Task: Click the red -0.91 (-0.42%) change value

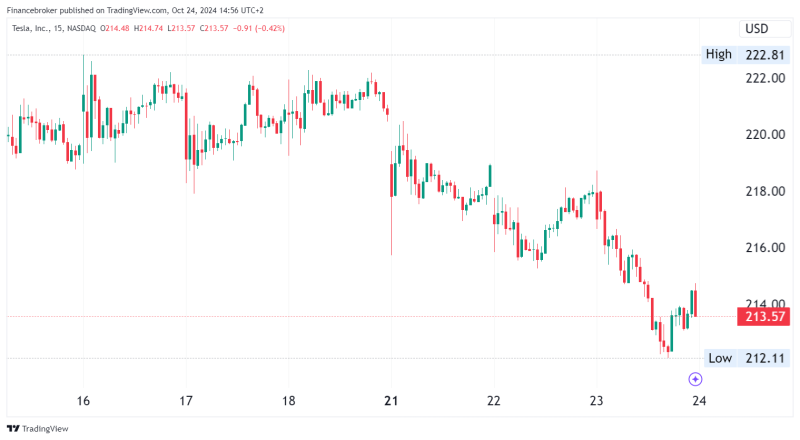Action: 257,28
